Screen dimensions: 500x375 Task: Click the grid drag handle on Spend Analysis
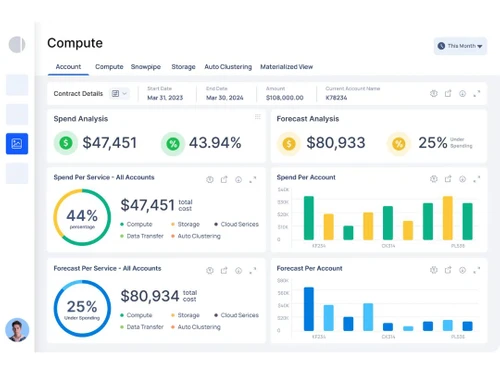coord(258,117)
